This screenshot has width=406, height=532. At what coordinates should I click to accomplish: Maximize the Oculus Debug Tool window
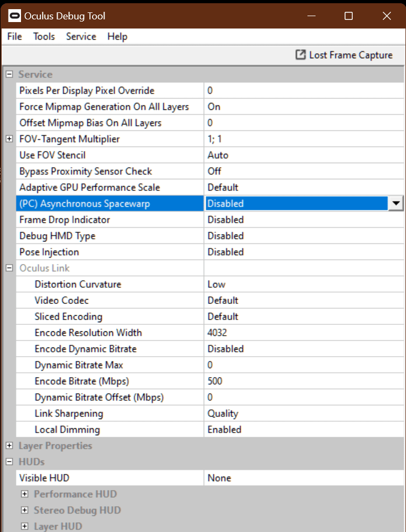[348, 16]
